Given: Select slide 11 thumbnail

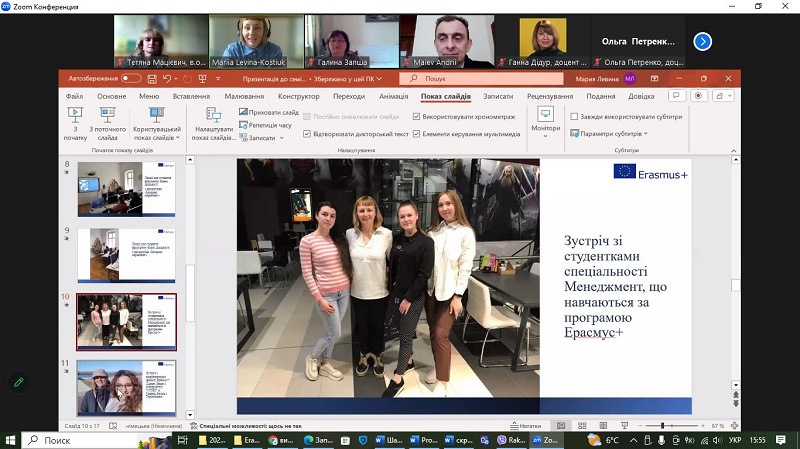Looking at the screenshot, I should [x=126, y=386].
